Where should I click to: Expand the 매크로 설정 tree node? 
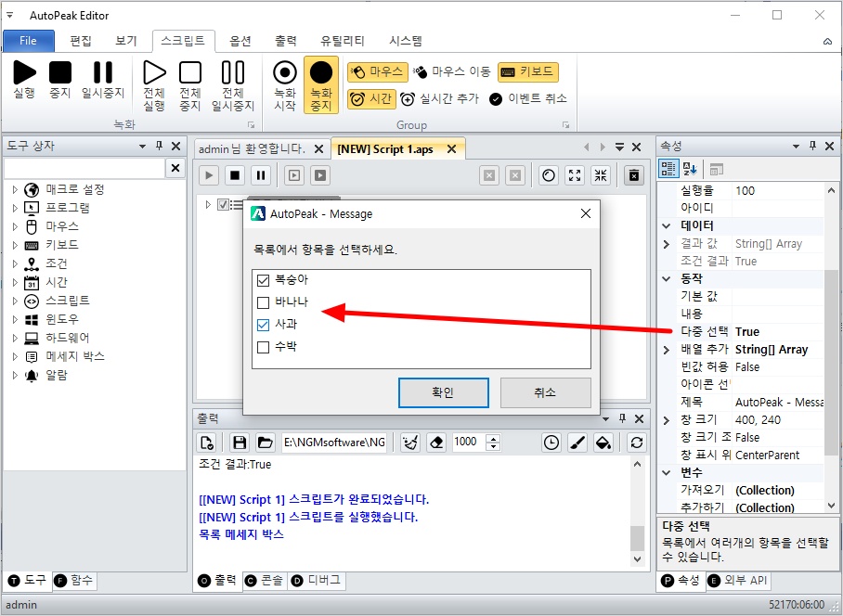[15, 189]
